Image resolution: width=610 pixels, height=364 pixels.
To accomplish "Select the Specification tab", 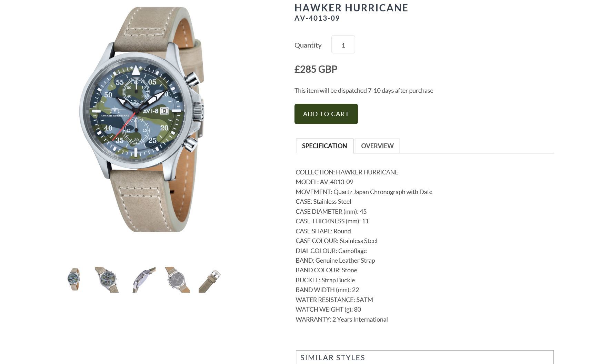I will coord(324,146).
